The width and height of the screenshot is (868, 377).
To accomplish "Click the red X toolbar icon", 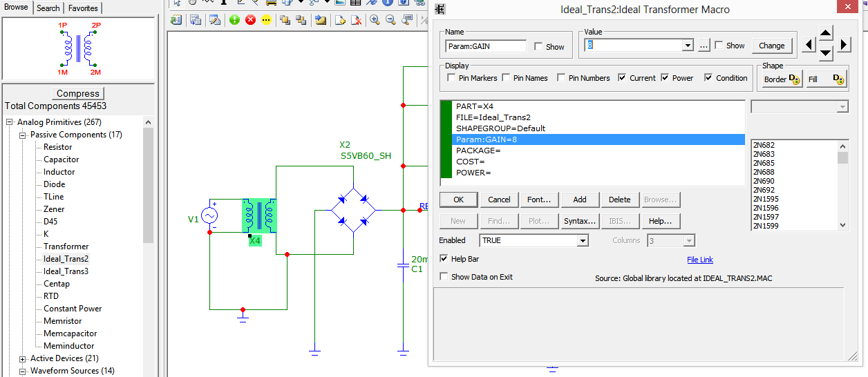I will [250, 20].
